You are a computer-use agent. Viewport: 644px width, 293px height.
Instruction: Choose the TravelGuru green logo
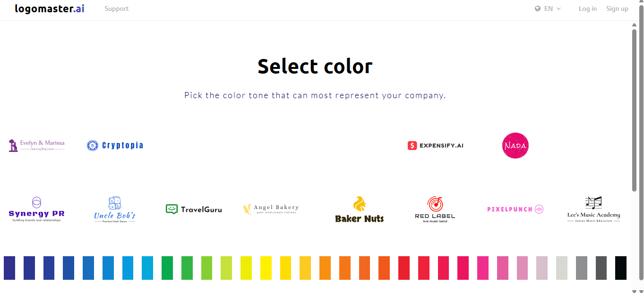[x=194, y=209]
